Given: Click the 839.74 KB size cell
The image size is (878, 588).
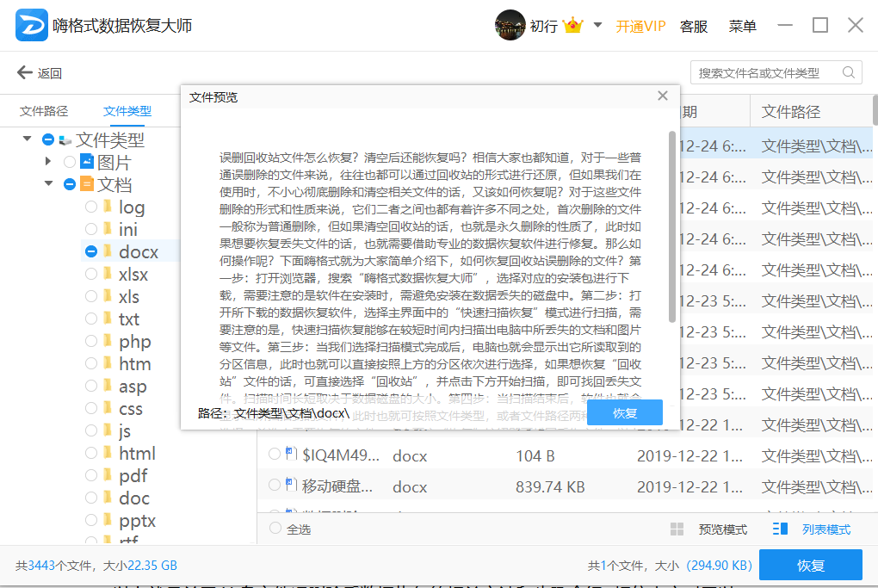Looking at the screenshot, I should 550,487.
